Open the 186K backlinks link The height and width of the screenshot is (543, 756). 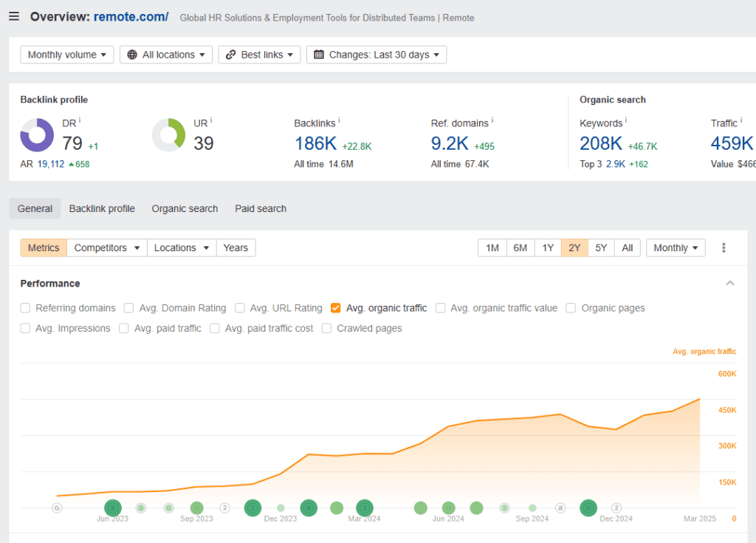[x=315, y=143]
